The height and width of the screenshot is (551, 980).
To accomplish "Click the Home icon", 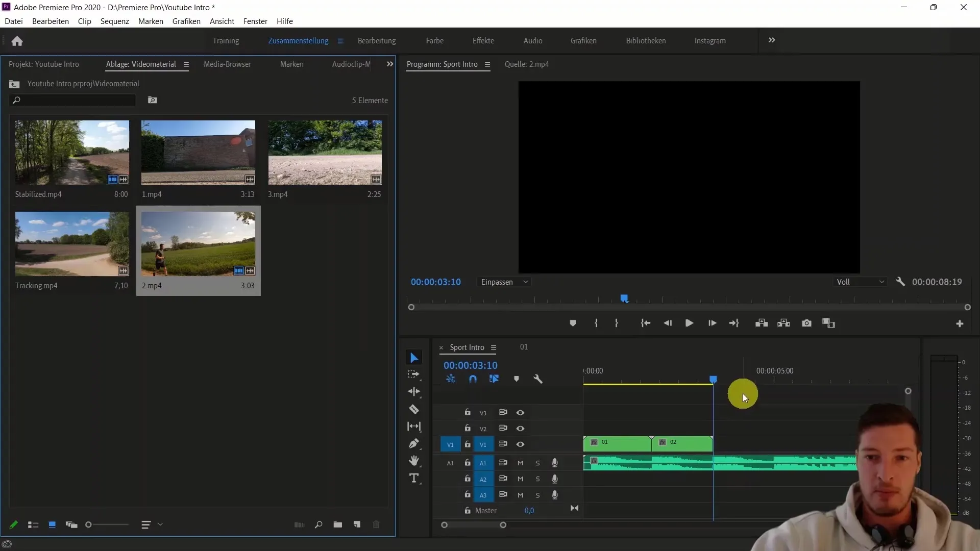I will [17, 41].
